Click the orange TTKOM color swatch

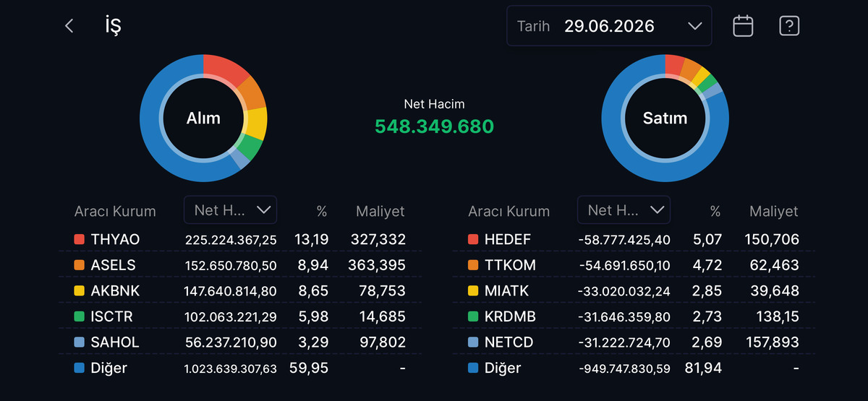click(x=473, y=265)
